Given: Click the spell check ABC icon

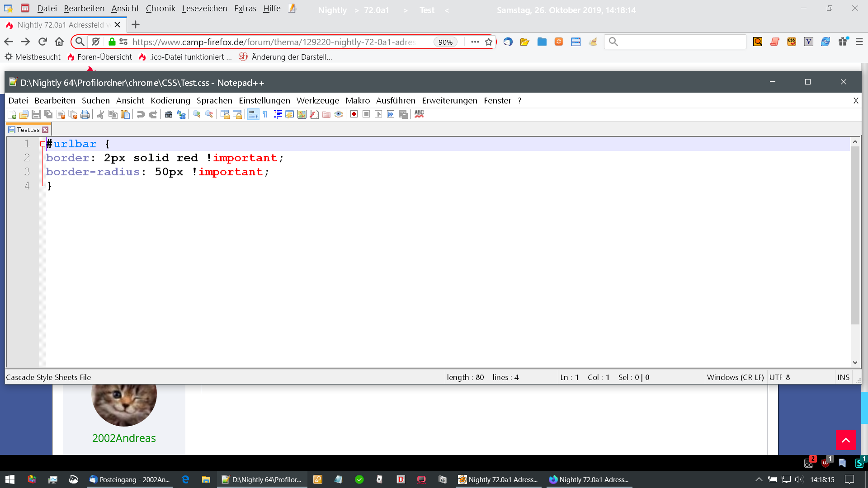Looking at the screenshot, I should pos(419,114).
